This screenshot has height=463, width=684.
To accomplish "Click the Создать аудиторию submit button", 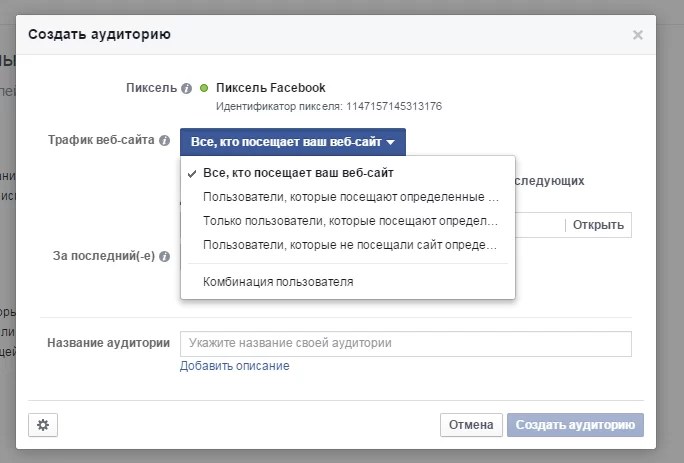I will click(x=575, y=425).
